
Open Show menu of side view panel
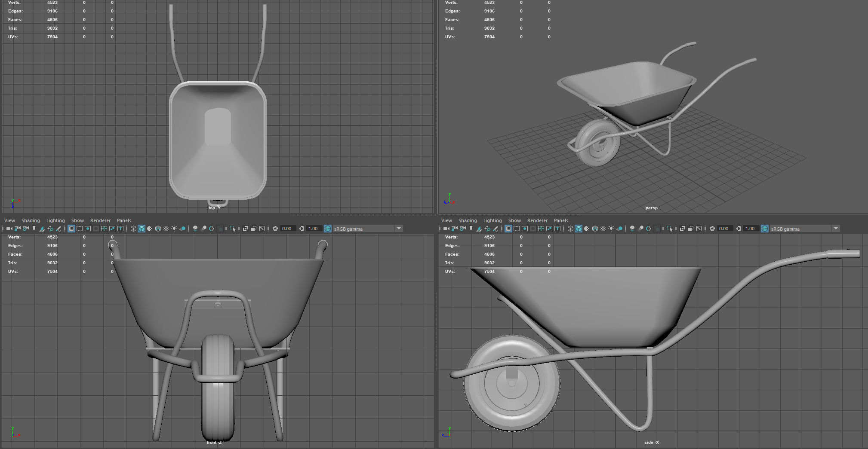pos(514,220)
